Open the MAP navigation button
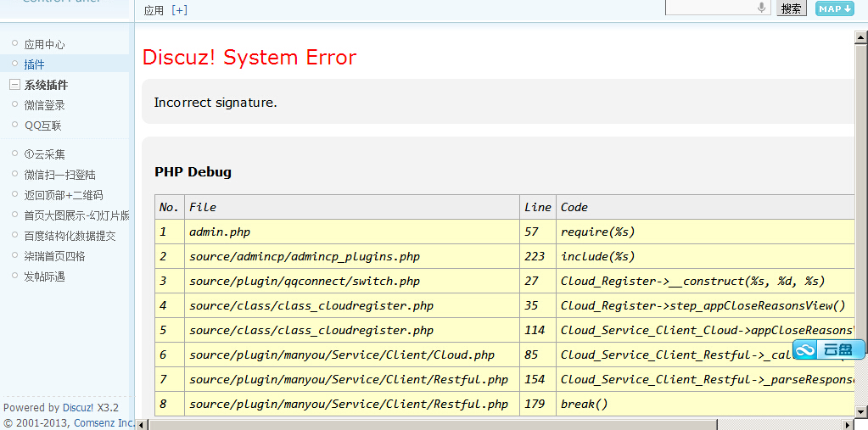 834,8
